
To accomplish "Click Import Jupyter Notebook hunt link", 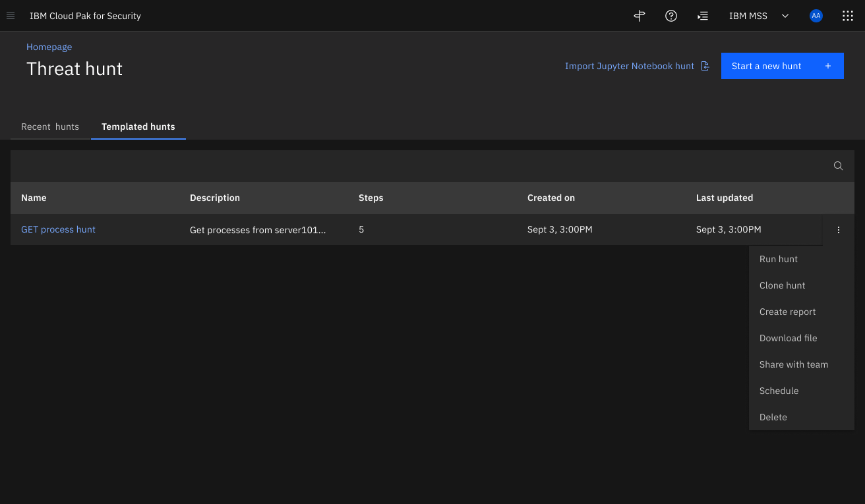I will 630,66.
